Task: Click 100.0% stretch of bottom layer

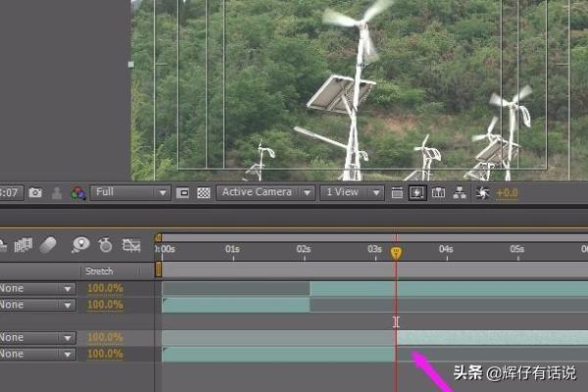Action: (x=105, y=354)
